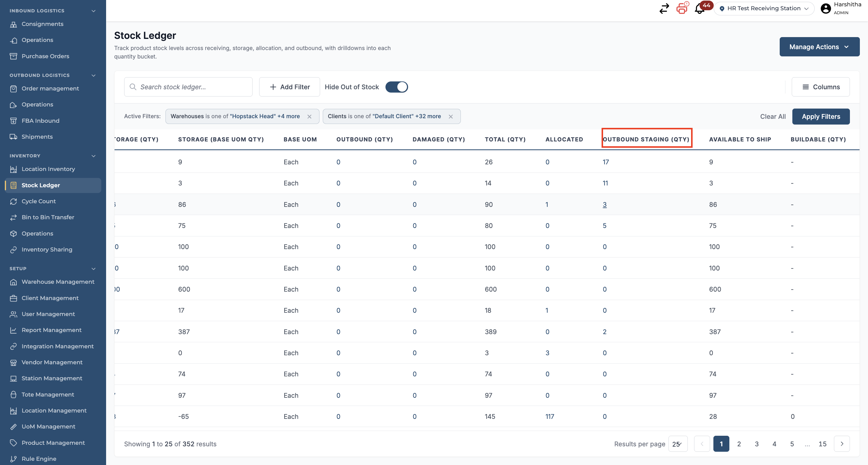Jump to results page 15
Viewport: 868px width, 465px height.
822,444
